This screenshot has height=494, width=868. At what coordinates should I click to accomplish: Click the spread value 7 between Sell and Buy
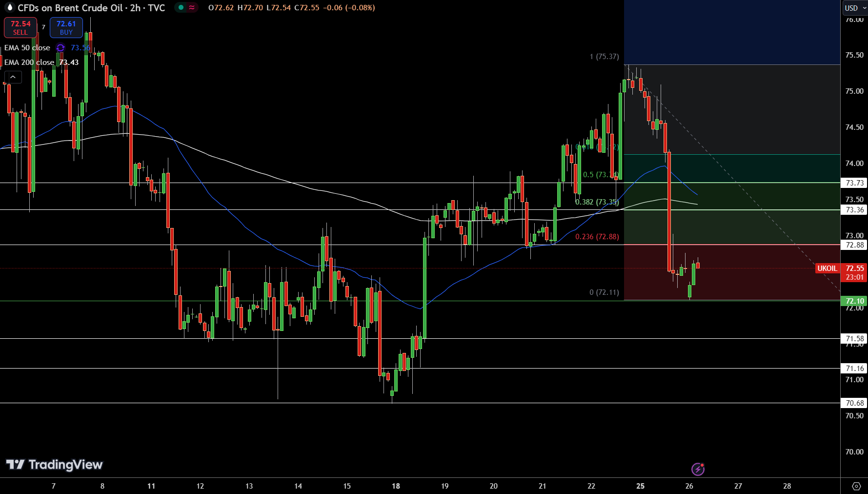(x=43, y=27)
